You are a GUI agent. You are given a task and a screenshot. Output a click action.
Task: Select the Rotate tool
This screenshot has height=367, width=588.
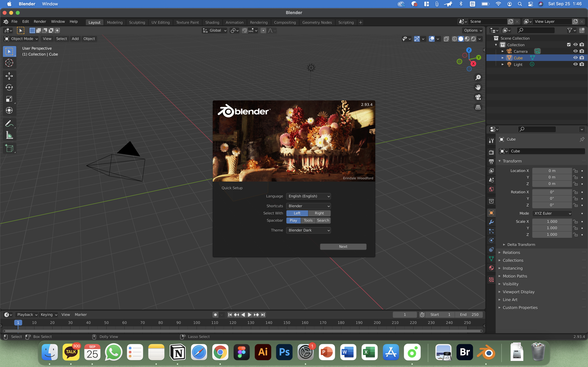point(9,87)
